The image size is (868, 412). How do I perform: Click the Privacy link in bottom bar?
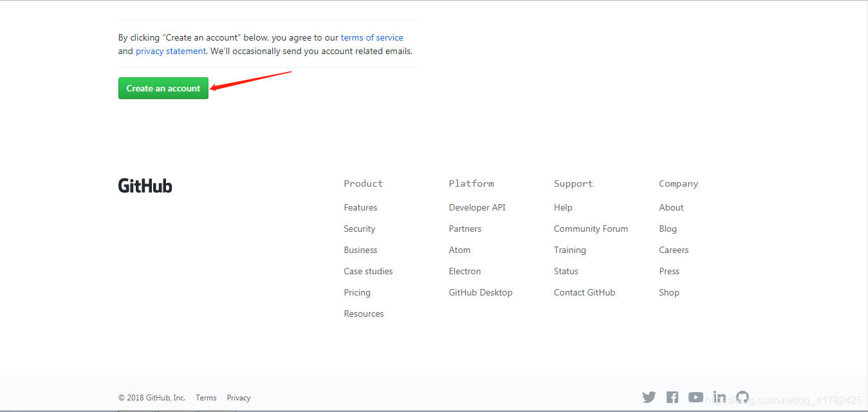pos(238,398)
